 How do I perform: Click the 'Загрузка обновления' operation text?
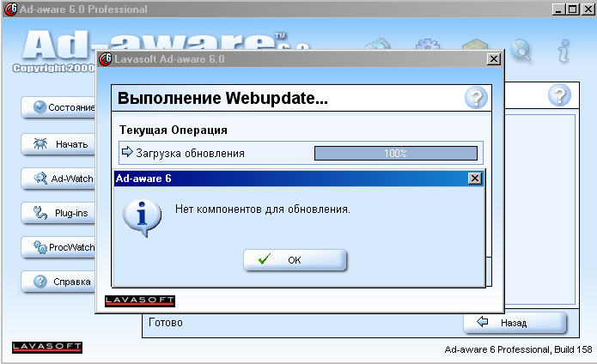(x=191, y=154)
